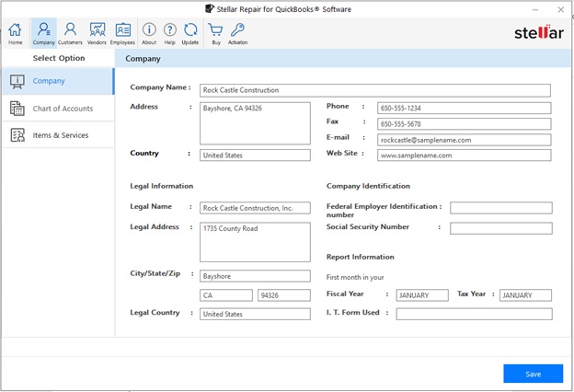Select Items & Services option
Image resolution: width=574 pixels, height=392 pixels.
(x=58, y=135)
